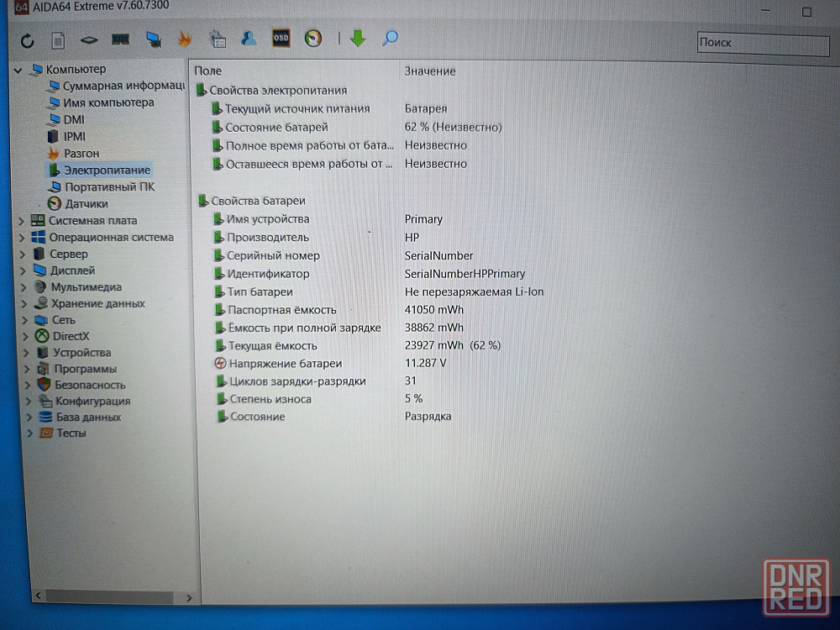Expand the Хранение данных node arrow
Screen dimensions: 840x630
pos(24,304)
